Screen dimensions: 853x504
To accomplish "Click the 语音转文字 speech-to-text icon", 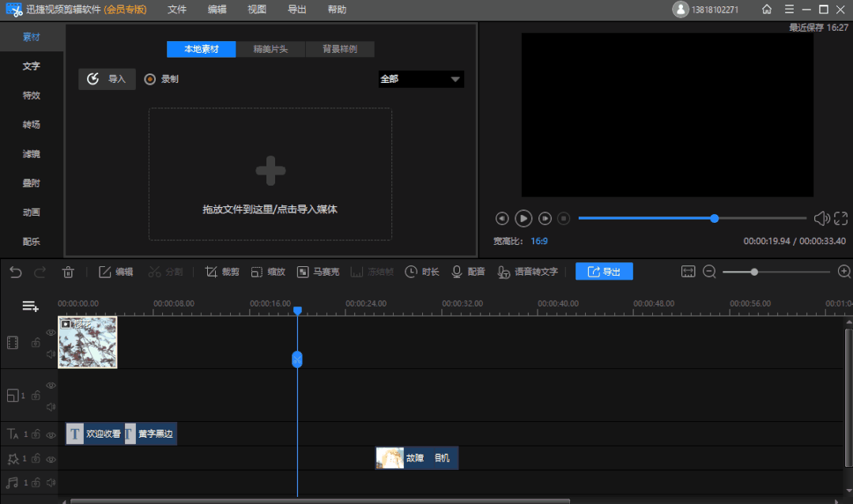I will coord(504,271).
